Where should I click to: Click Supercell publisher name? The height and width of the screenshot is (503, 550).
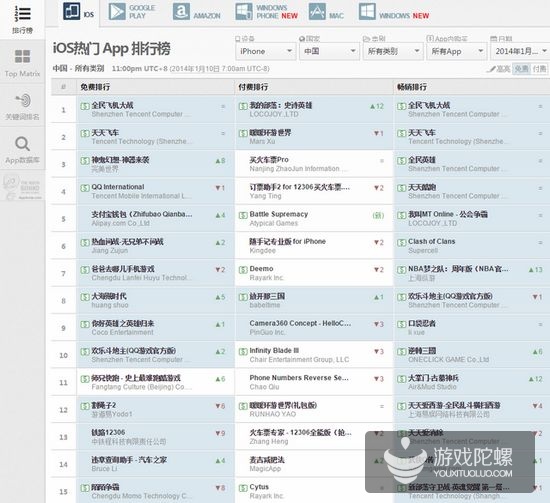click(423, 250)
